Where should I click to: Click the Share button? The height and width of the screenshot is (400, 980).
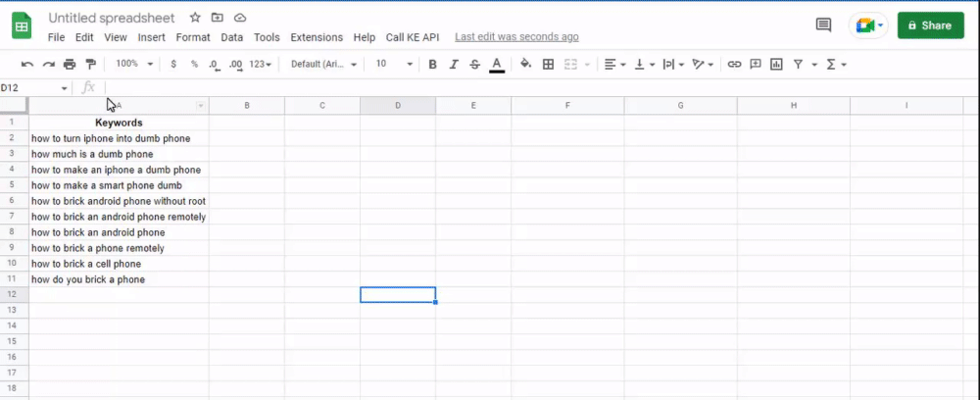[x=931, y=25]
